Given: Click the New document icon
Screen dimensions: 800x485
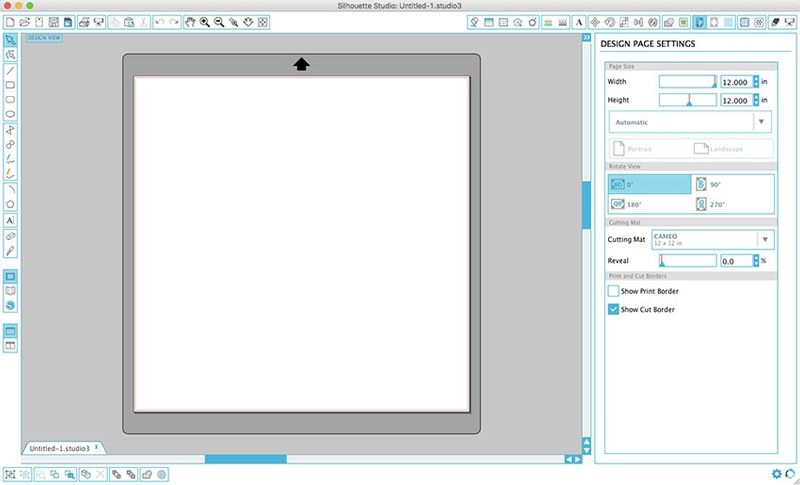Looking at the screenshot, I should [x=10, y=22].
